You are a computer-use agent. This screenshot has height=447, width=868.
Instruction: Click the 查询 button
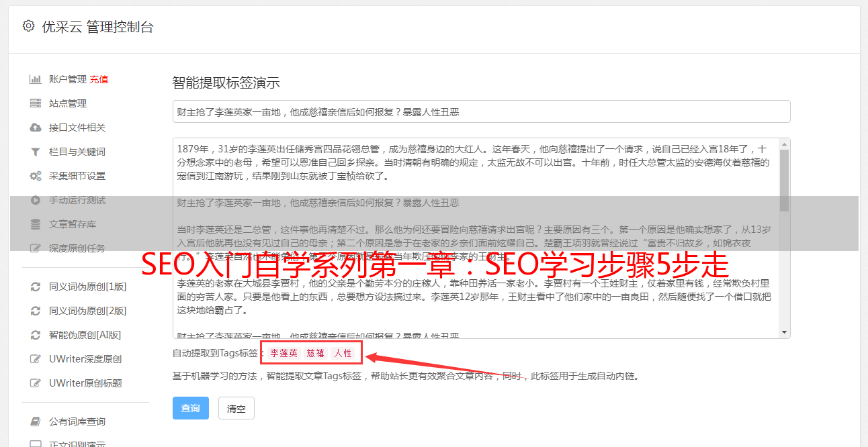click(191, 408)
